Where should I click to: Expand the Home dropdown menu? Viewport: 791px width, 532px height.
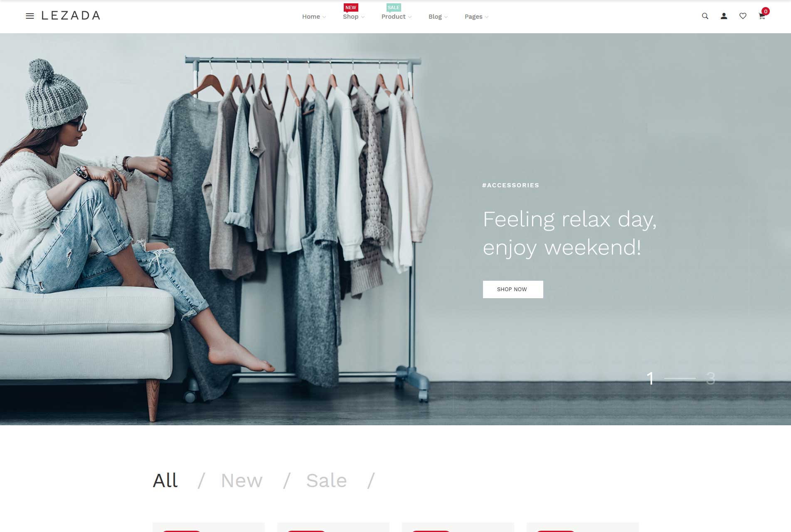pos(314,17)
